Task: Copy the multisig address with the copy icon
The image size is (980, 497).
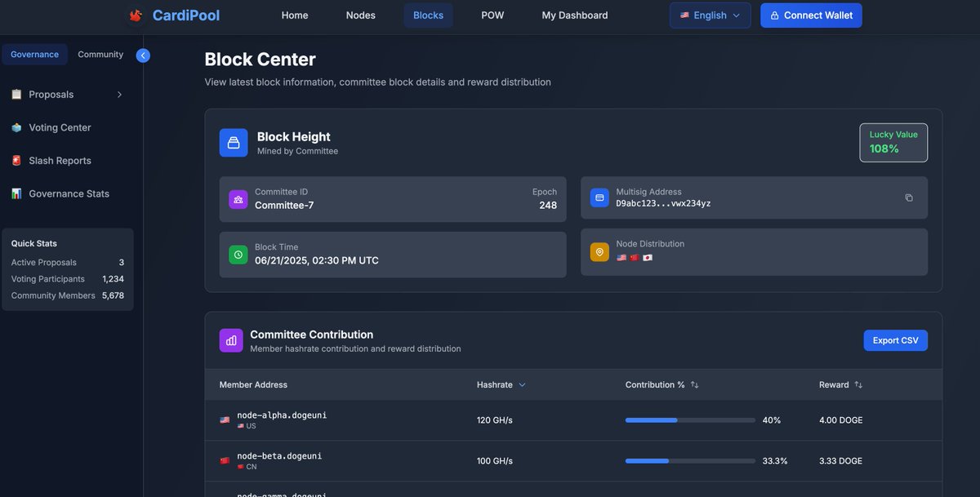Action: [x=909, y=197]
